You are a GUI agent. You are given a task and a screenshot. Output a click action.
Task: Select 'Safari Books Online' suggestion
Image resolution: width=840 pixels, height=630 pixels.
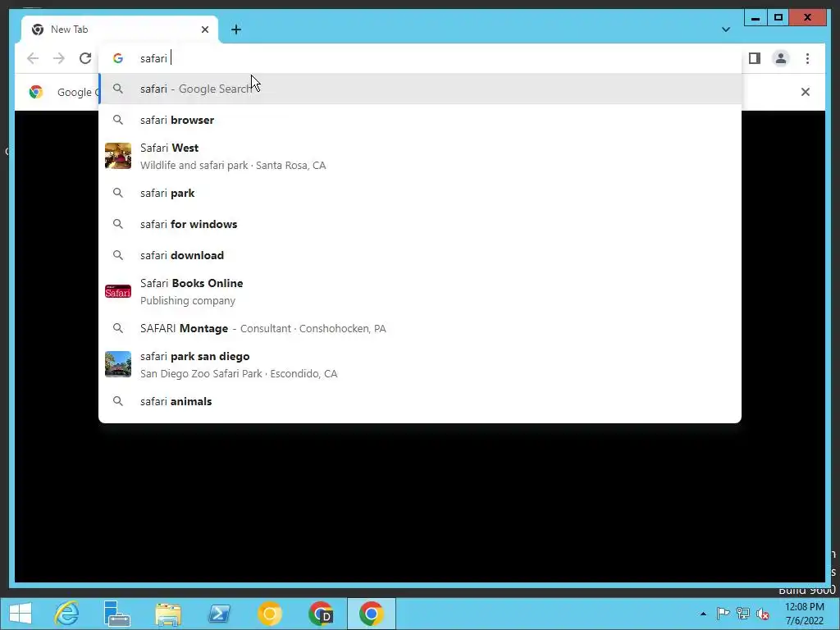click(x=420, y=291)
